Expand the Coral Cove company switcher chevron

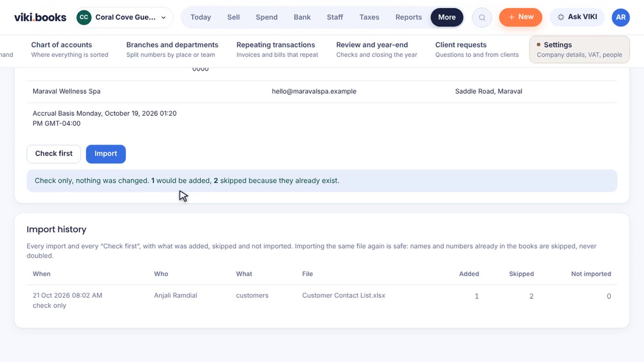point(163,17)
